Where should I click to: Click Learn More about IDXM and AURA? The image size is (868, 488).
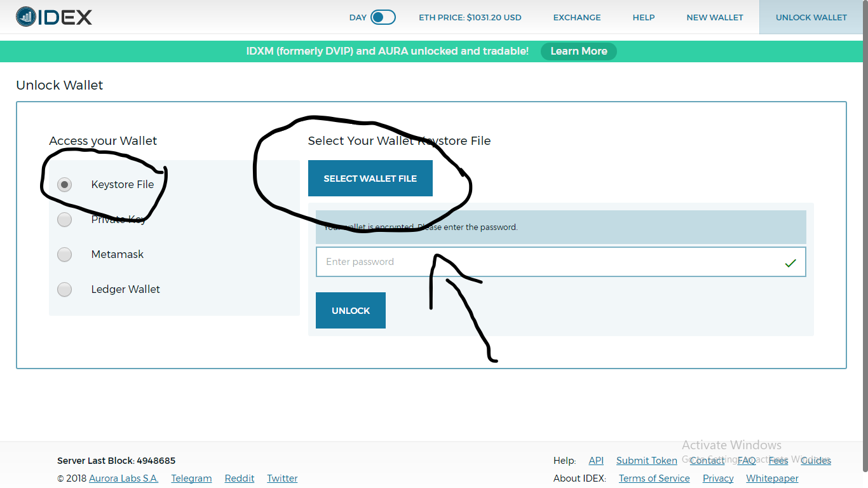[578, 51]
